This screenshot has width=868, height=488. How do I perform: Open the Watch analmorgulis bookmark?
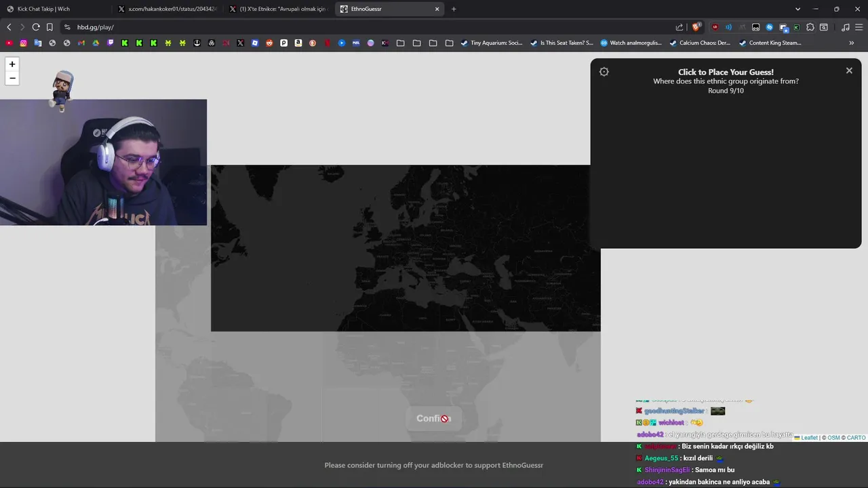point(631,43)
